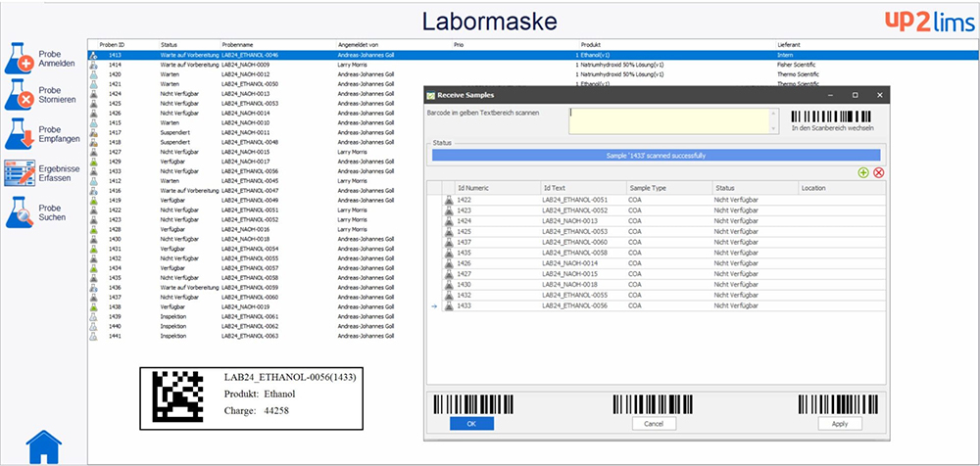Click the scanned successfully status bar
The width and height of the screenshot is (980, 466).
pos(657,155)
